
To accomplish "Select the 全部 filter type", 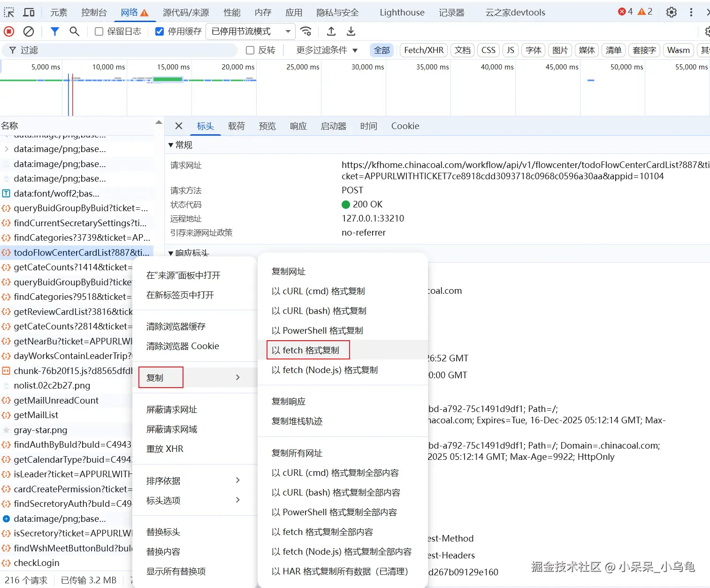I will (x=382, y=50).
